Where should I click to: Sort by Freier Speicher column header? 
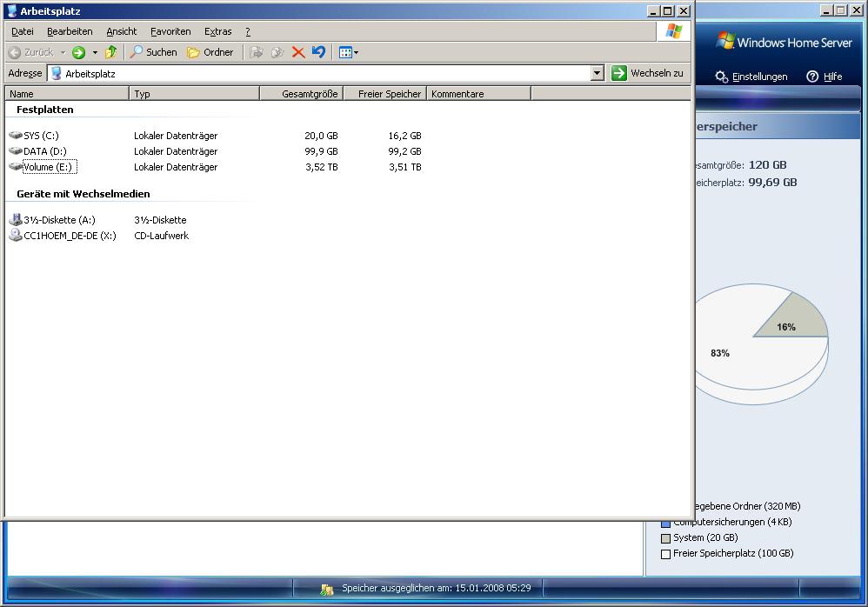coord(385,94)
